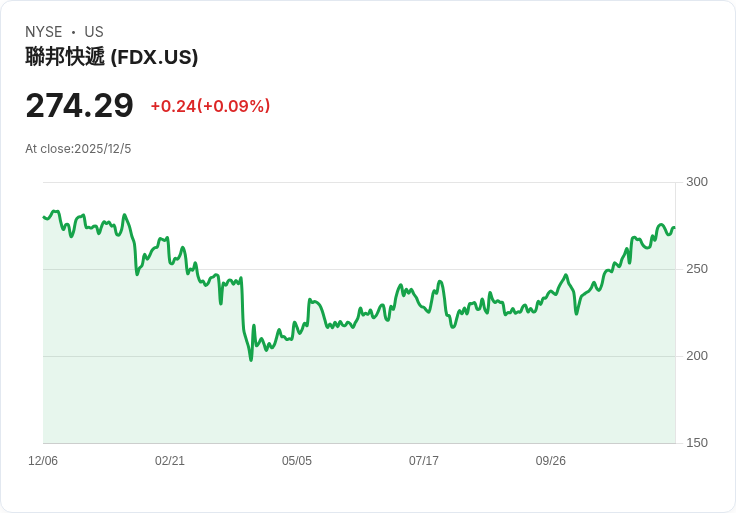The height and width of the screenshot is (513, 736).
Task: Select the NYSE exchange label
Action: (44, 32)
